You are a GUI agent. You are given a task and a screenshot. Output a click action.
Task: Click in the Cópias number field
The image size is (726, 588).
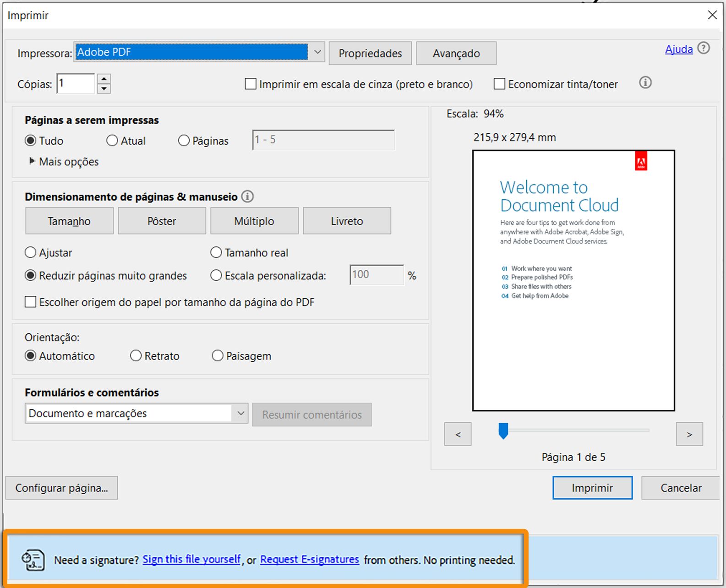pos(76,83)
